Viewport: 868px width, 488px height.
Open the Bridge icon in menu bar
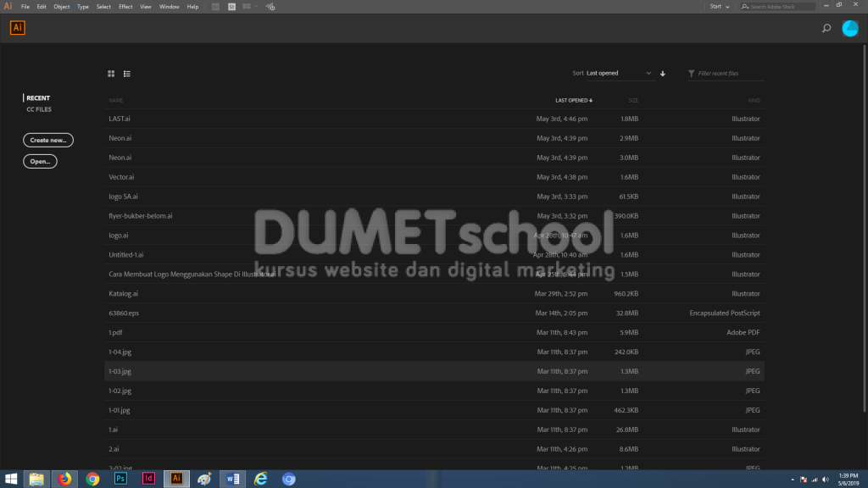pos(216,7)
